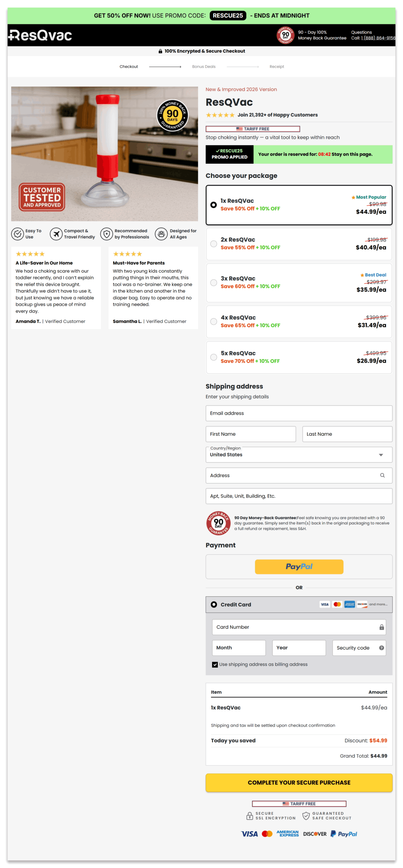This screenshot has width=403, height=868.
Task: Open the card expiry Month dropdown
Action: 239,648
